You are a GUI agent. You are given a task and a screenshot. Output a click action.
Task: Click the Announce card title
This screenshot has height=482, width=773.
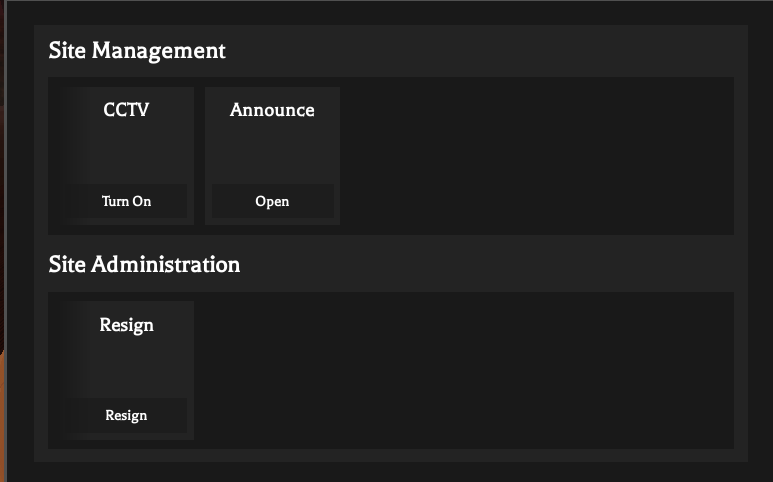(x=272, y=110)
